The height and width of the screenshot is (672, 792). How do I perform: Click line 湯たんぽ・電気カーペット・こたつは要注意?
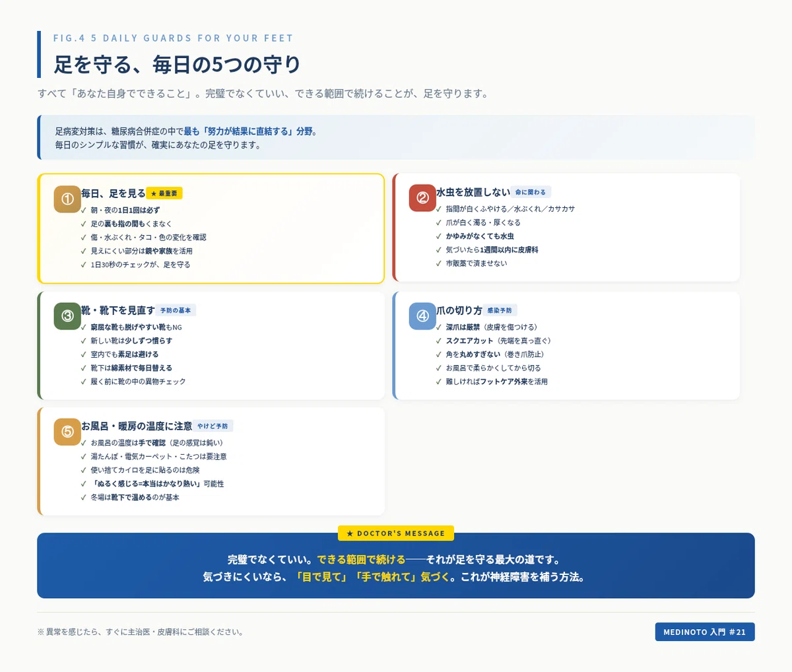(x=158, y=457)
